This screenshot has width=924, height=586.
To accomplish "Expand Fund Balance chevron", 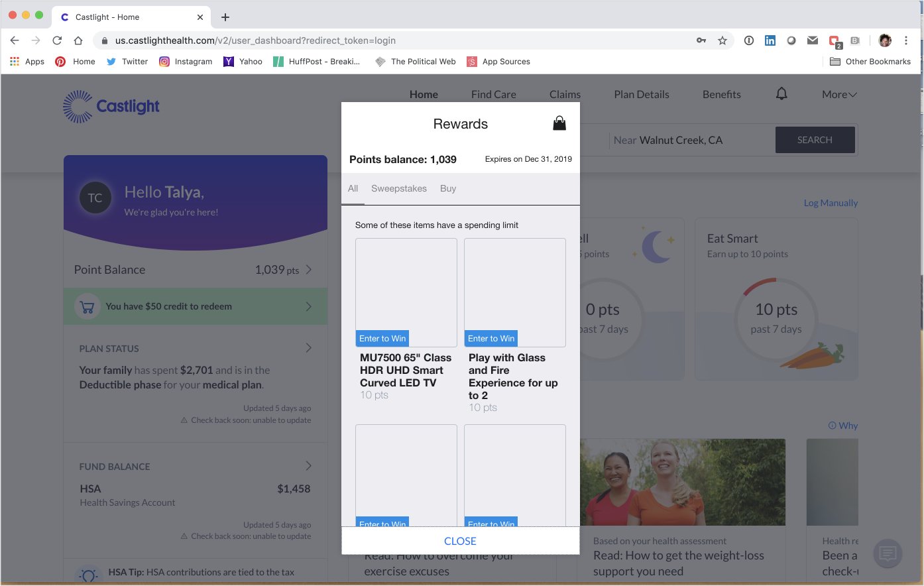I will tap(309, 466).
